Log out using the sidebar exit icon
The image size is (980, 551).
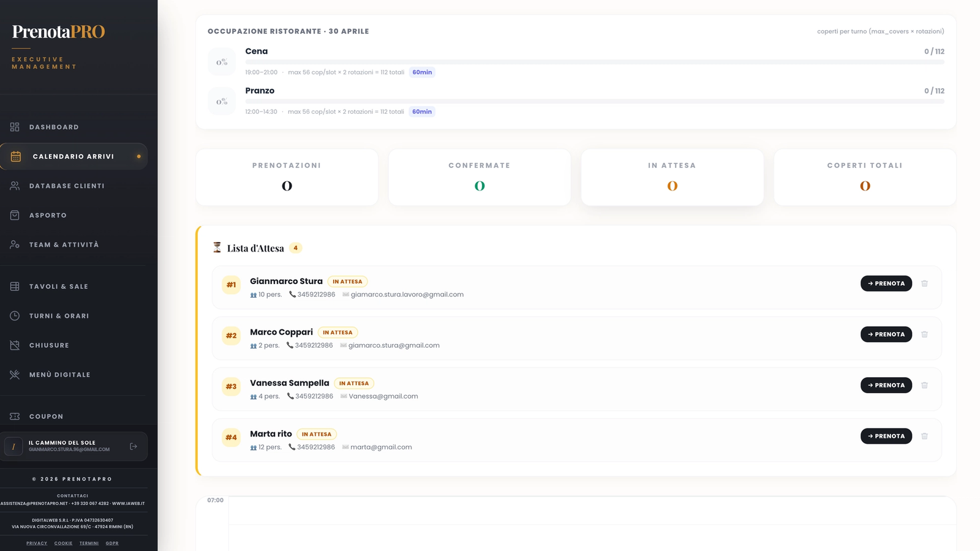pos(134,446)
